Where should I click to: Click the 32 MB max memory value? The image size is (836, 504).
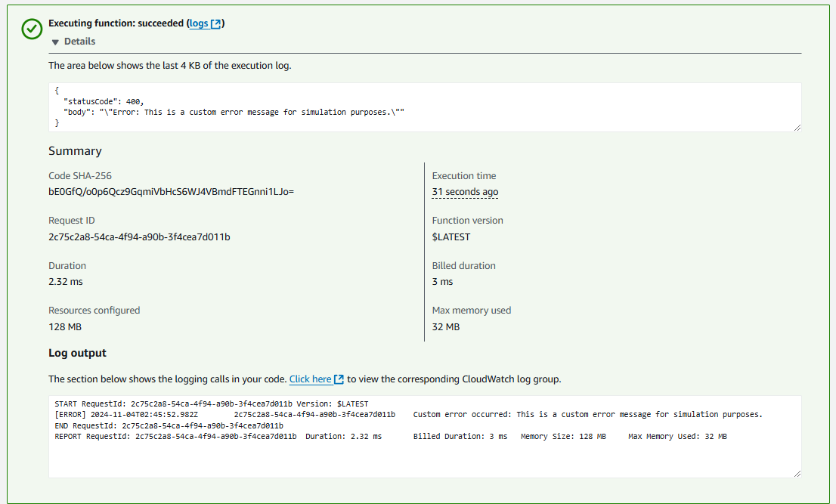click(x=445, y=327)
